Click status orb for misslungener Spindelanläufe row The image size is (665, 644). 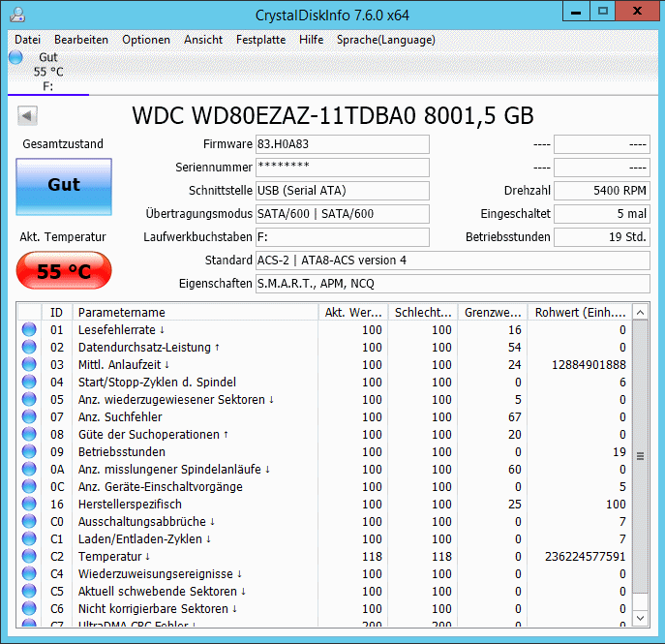[x=29, y=469]
